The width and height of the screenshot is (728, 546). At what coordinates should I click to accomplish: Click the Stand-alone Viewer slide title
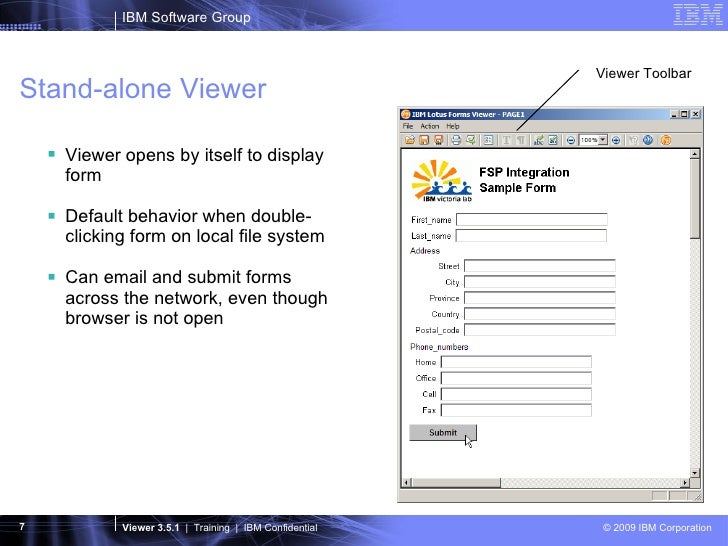[143, 88]
